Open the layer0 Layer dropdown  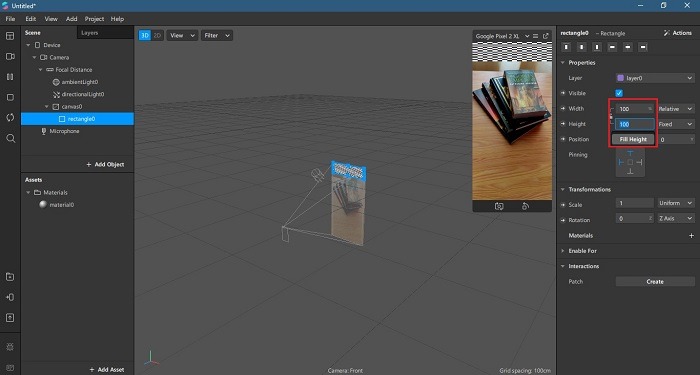(x=655, y=78)
